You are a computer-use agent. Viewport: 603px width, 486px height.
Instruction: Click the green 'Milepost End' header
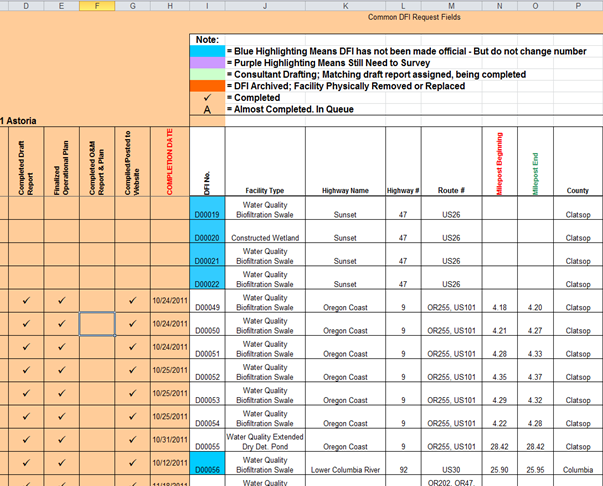click(x=535, y=161)
